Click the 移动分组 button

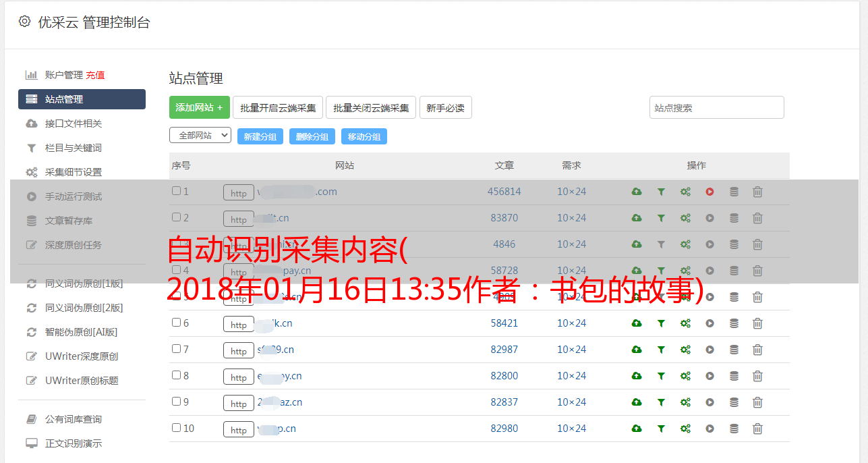pyautogui.click(x=364, y=136)
